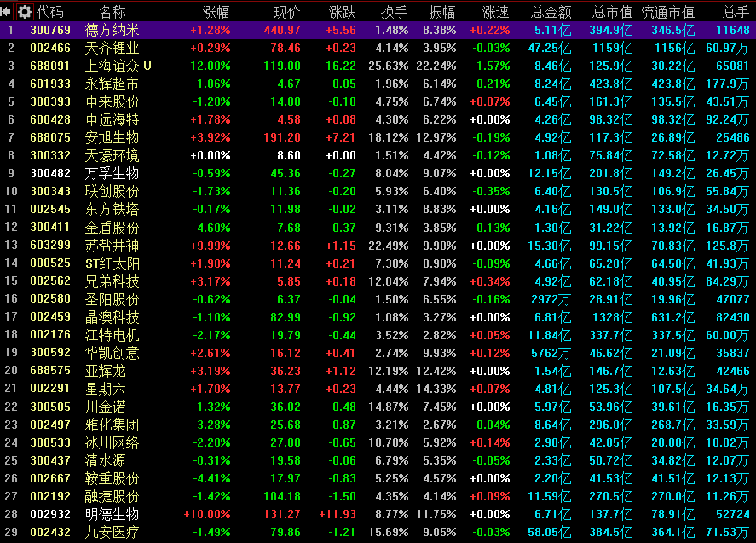Click amplitude value 14.33%

pos(436,389)
